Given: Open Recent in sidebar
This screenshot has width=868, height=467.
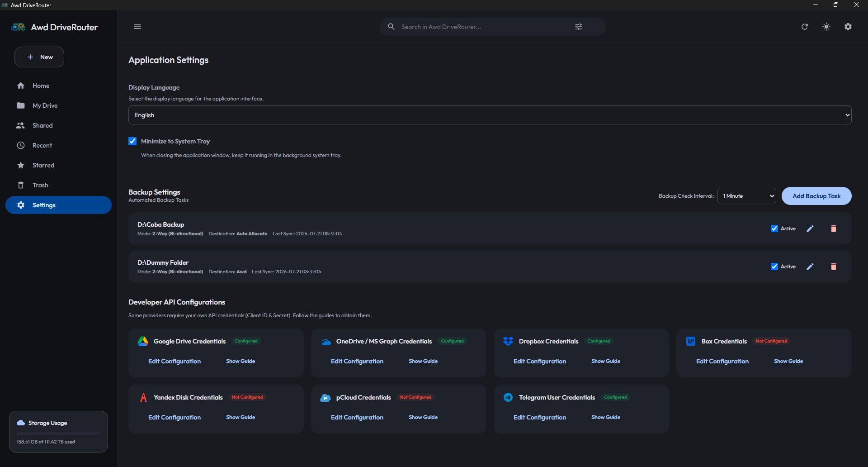Looking at the screenshot, I should pyautogui.click(x=59, y=145).
